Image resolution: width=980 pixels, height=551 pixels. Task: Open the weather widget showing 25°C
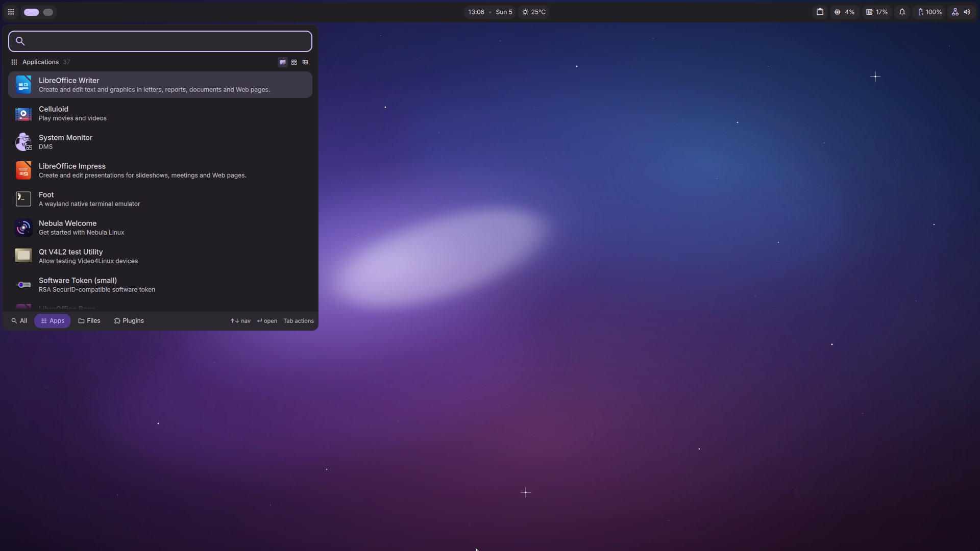click(534, 12)
